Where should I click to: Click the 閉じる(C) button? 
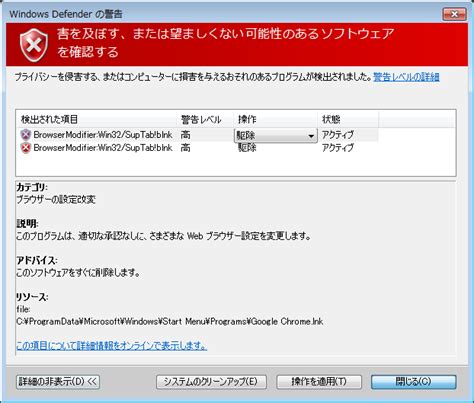pyautogui.click(x=414, y=382)
